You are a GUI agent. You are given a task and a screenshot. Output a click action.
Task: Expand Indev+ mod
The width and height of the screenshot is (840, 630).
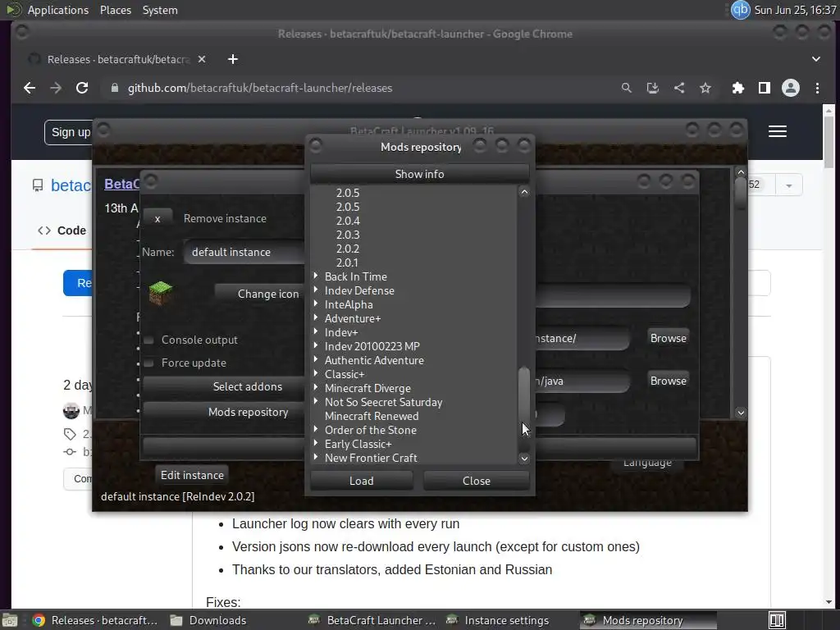316,331
